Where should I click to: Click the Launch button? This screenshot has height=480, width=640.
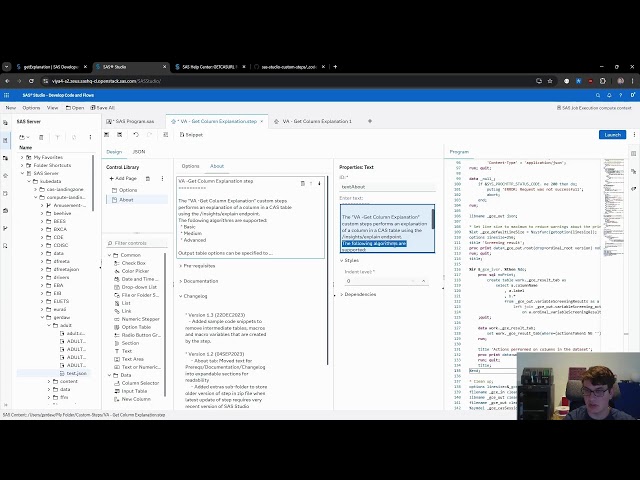click(x=612, y=135)
